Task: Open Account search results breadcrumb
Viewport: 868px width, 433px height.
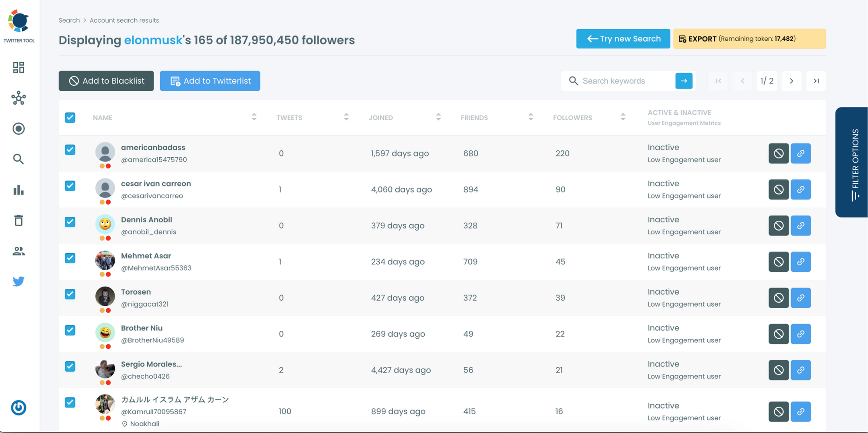Action: coord(124,20)
